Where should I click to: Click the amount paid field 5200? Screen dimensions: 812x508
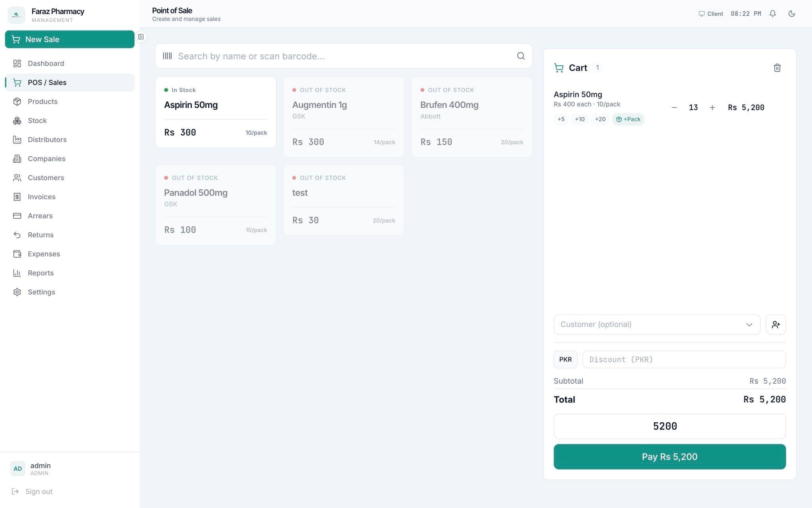point(670,426)
